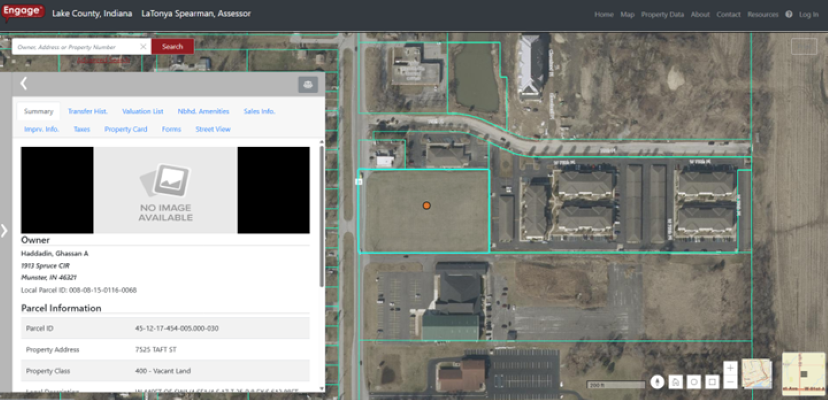Screen dimensions: 828x400
Task: Open the Nbhd. Amenities tab
Action: (203, 111)
